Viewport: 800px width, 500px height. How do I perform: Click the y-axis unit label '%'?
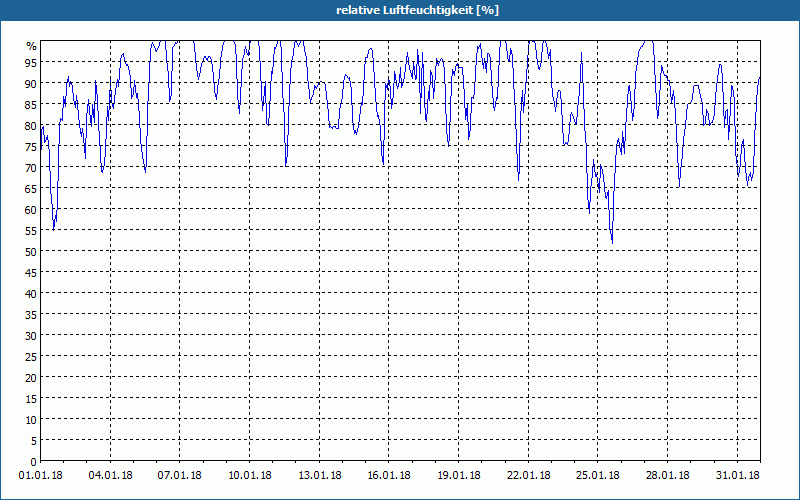(32, 46)
